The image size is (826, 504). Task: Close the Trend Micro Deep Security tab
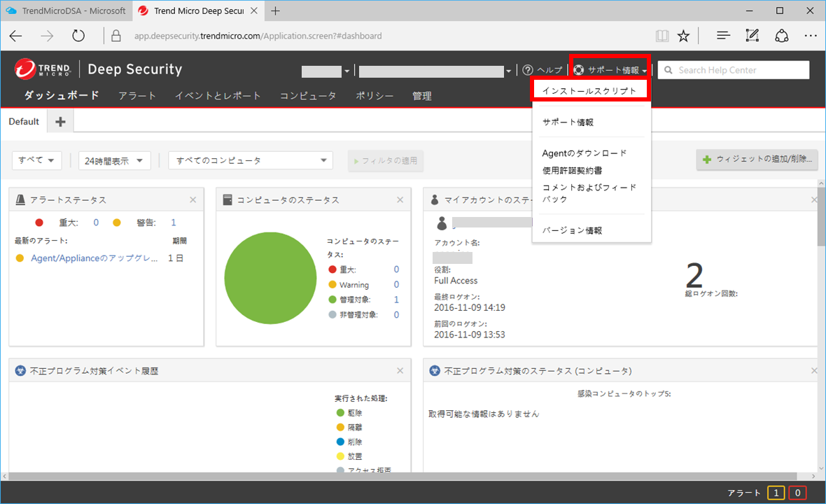[x=254, y=10]
